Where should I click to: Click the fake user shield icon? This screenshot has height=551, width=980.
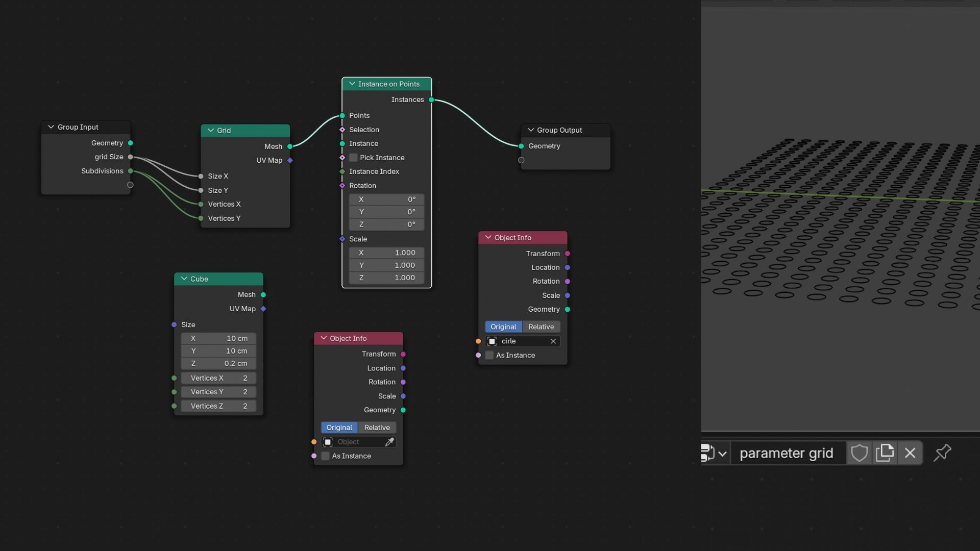(x=859, y=453)
